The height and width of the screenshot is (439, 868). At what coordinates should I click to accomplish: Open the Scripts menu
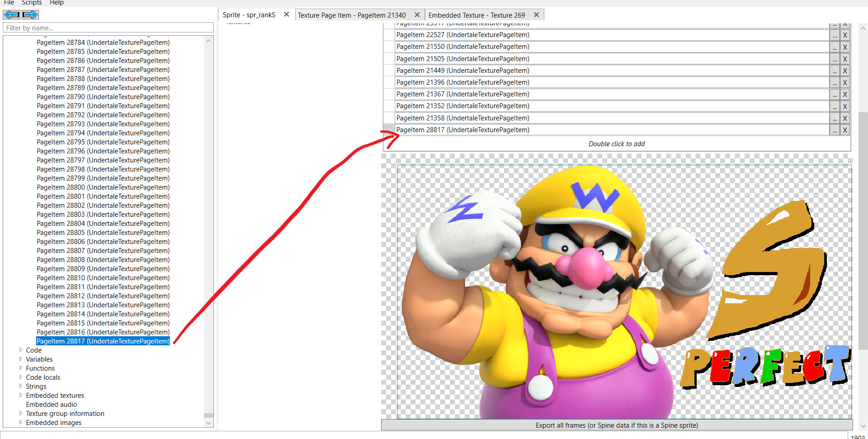pos(32,3)
